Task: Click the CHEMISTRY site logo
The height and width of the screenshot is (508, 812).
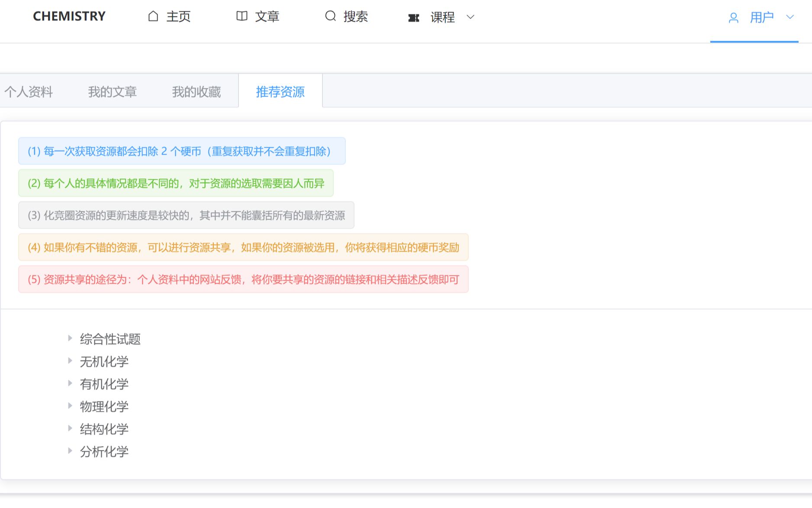Action: [69, 16]
